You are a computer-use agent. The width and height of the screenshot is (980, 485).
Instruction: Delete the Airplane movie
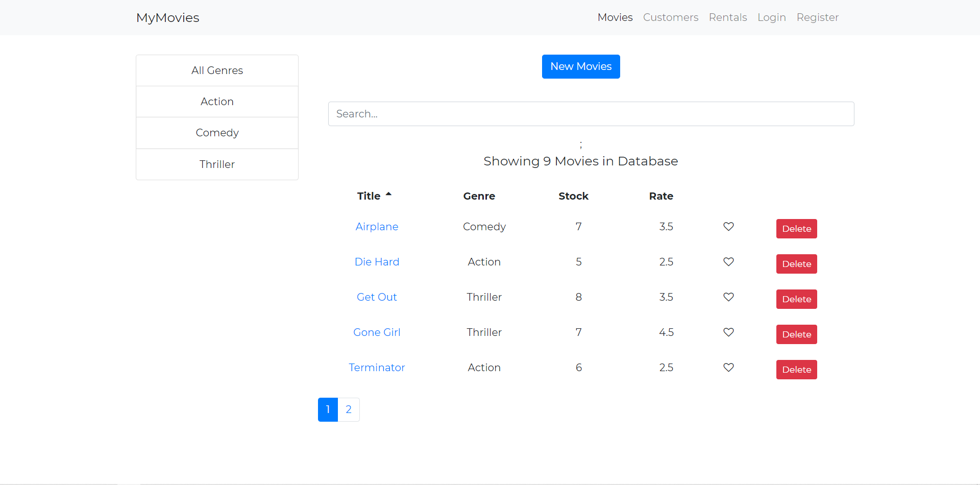coord(796,229)
